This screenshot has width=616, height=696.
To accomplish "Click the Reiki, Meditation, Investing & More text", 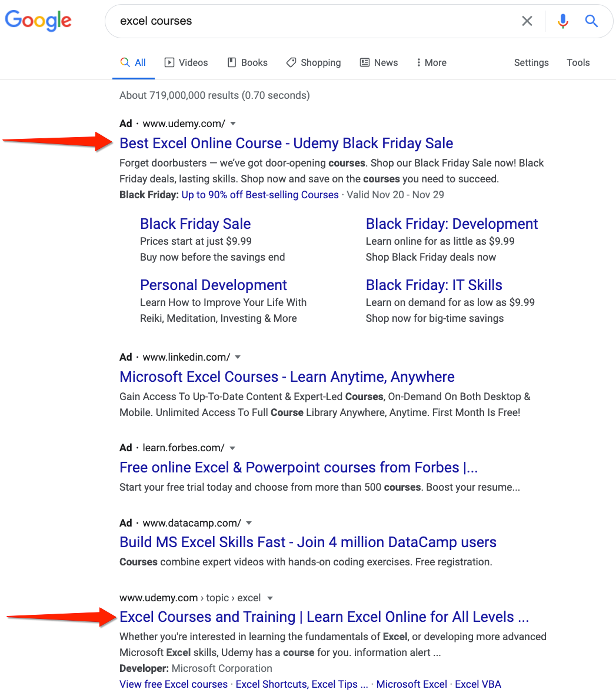I will pyautogui.click(x=218, y=319).
